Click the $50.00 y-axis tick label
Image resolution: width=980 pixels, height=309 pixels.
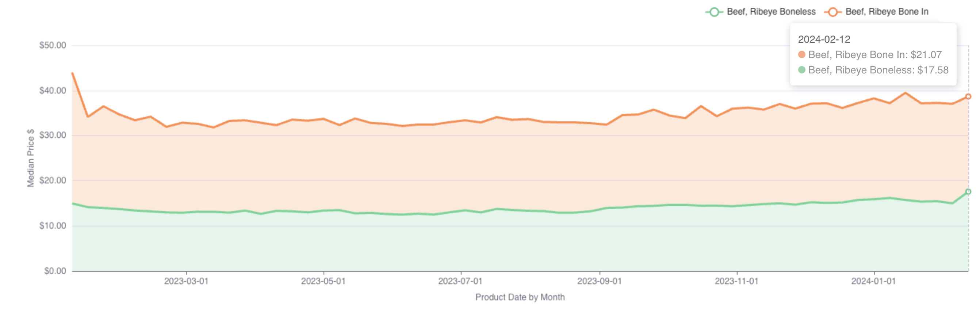click(x=53, y=45)
